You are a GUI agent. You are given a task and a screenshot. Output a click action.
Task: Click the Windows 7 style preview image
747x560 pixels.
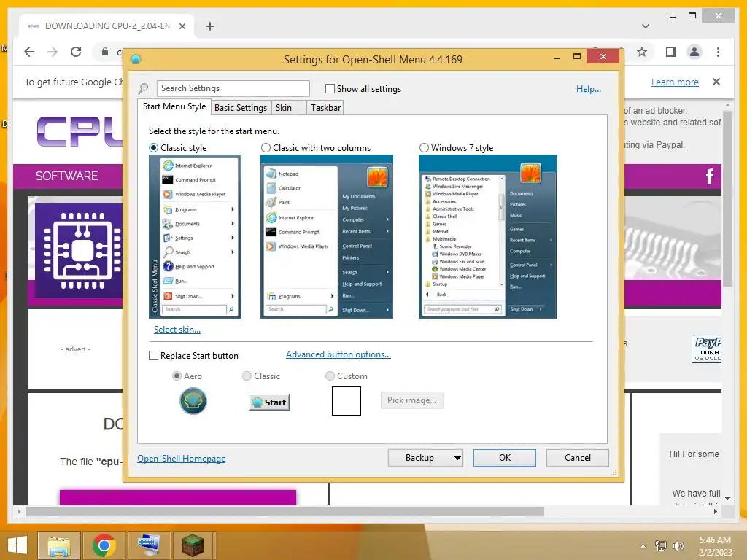click(487, 237)
